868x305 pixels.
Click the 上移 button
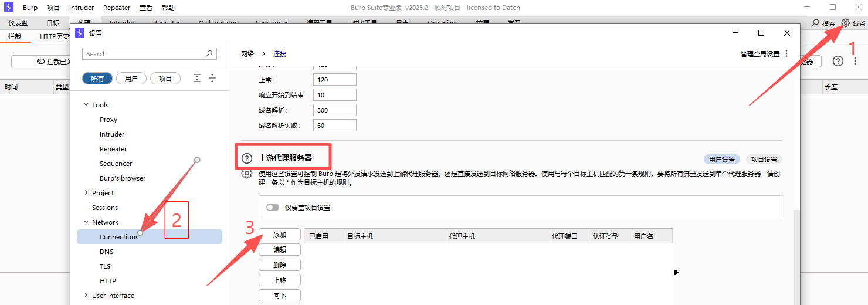click(x=280, y=280)
